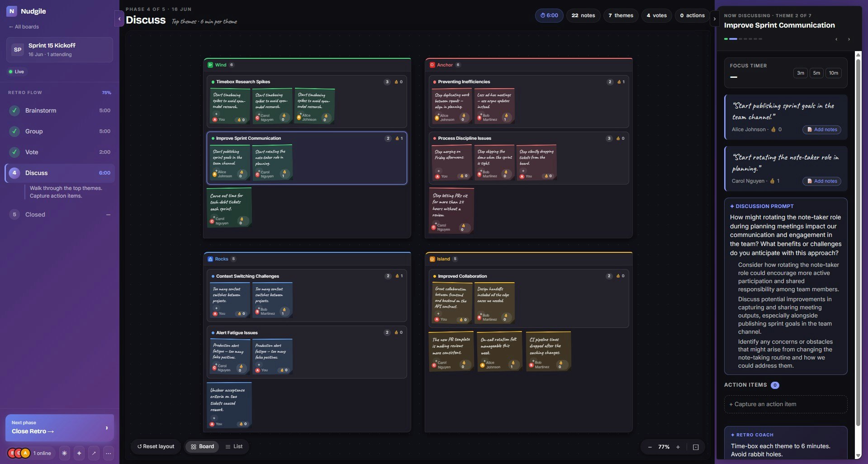Viewport: 868px width, 464px height.
Task: Set focus timer to 3m
Action: point(801,73)
